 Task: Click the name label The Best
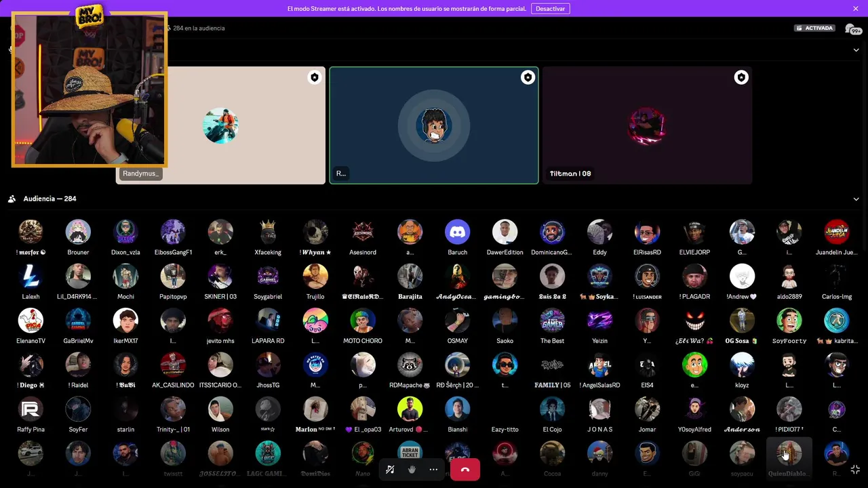(x=552, y=341)
